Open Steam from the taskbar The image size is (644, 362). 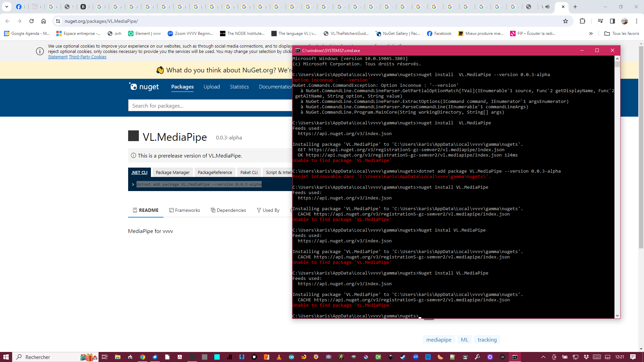pyautogui.click(x=403, y=357)
